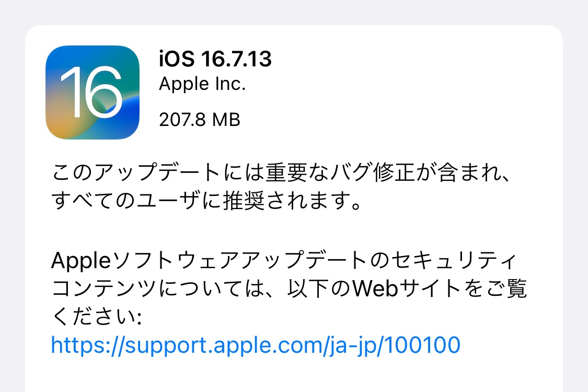This screenshot has height=392, width=588.
Task: Click the 207.8 MB size label
Action: point(200,120)
